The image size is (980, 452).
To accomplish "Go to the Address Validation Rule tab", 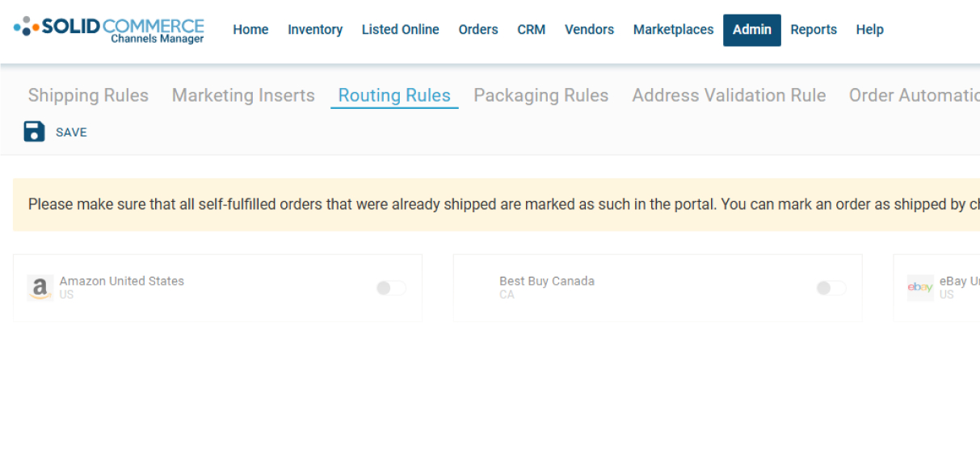I will pyautogui.click(x=729, y=95).
